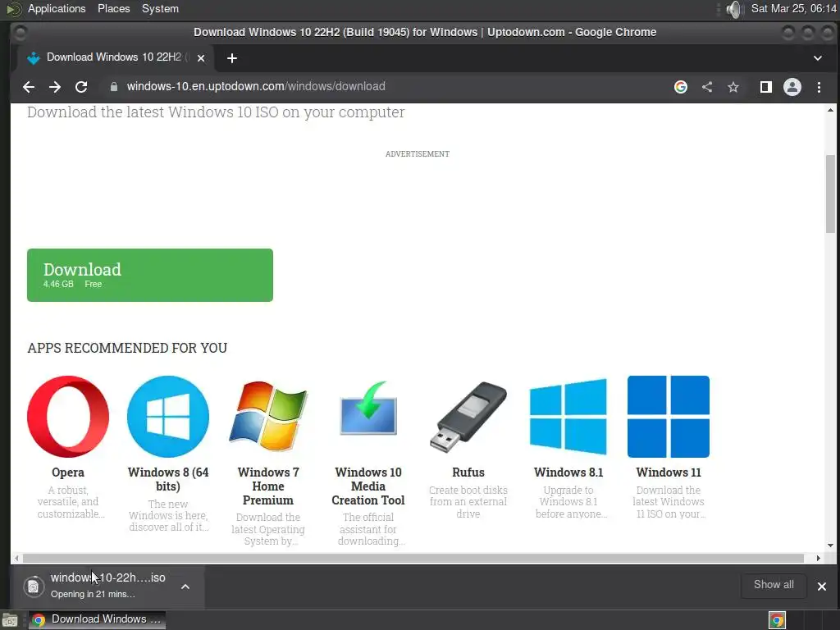Screen dimensions: 840x630
Task: Open Windows 7 Home Premium icon
Action: coord(268,417)
